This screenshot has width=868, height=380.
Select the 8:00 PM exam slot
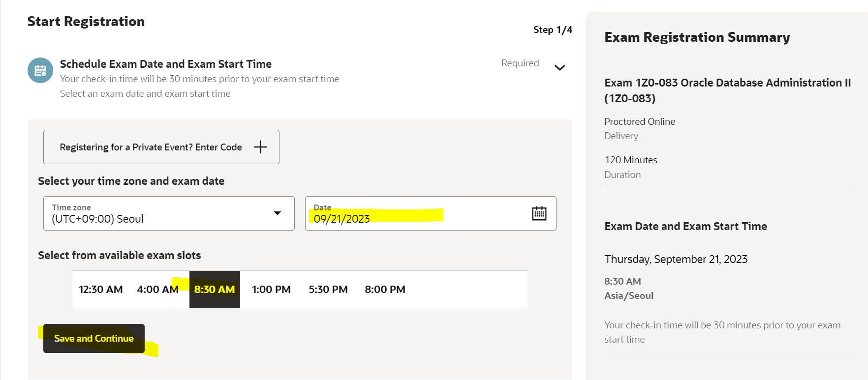[x=385, y=290]
